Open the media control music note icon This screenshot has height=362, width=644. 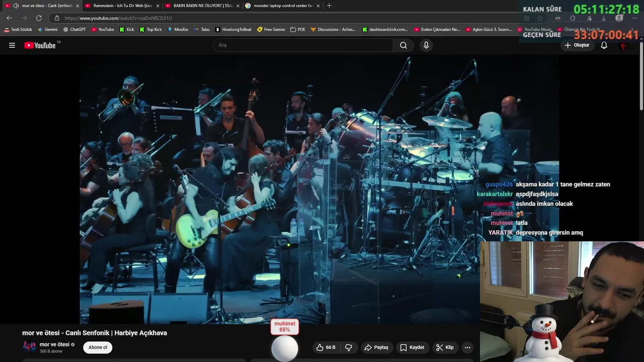pos(589,18)
